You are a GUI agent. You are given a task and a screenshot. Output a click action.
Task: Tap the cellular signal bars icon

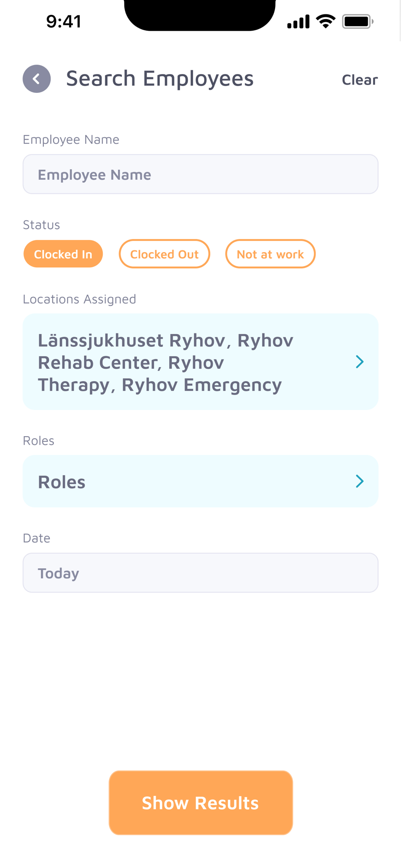299,21
